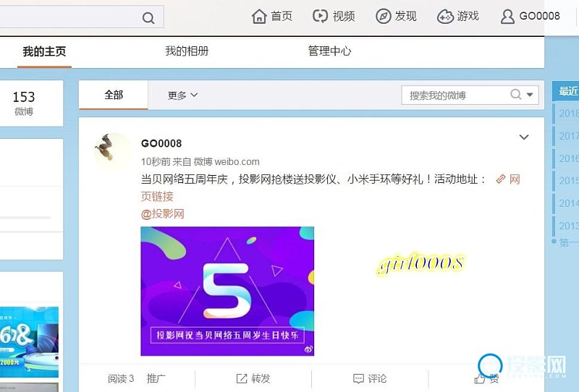Jump to 2017 in timeline

569,136
